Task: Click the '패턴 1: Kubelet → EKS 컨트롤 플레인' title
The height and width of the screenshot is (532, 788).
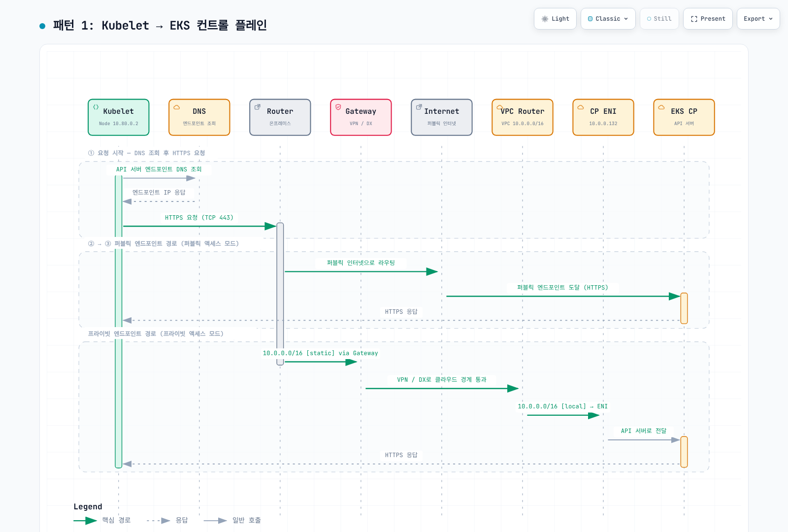Action: [x=160, y=25]
